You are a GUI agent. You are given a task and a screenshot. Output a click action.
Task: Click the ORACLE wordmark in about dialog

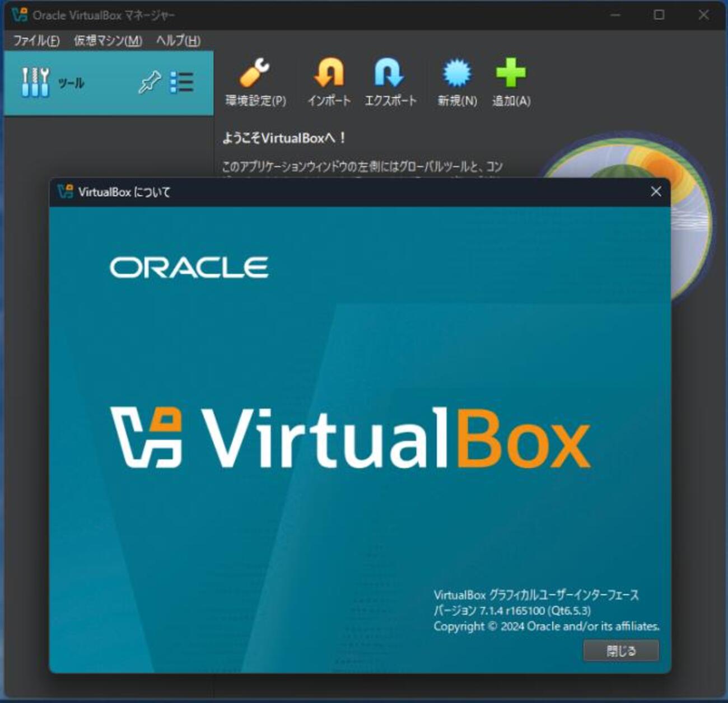click(189, 268)
